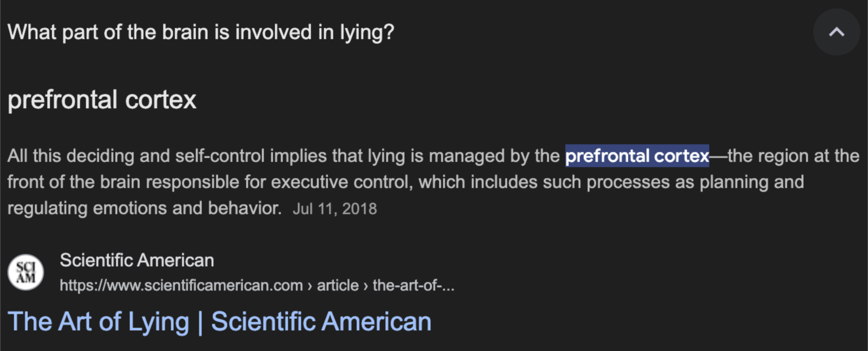Collapse the expanded question with the chevron

coord(836,32)
